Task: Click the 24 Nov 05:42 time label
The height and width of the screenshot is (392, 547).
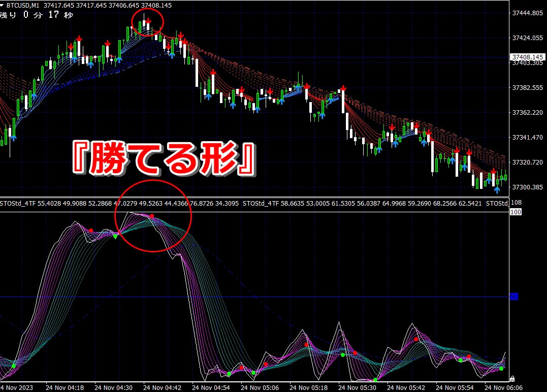Action: point(406,388)
